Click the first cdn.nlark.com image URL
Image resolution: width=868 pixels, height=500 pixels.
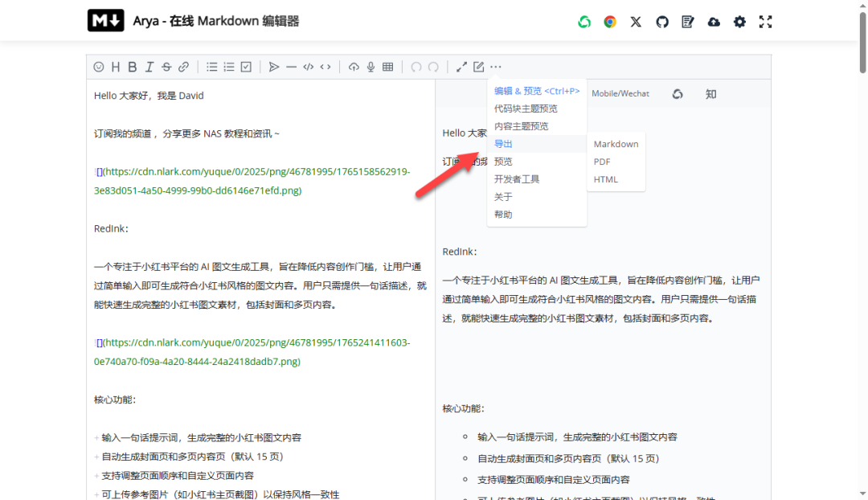pyautogui.click(x=252, y=181)
